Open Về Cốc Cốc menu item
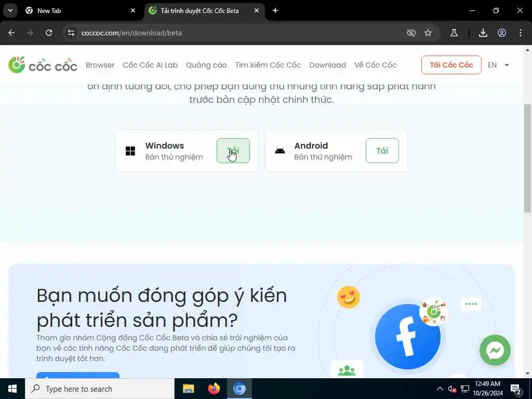532x399 pixels. click(375, 65)
